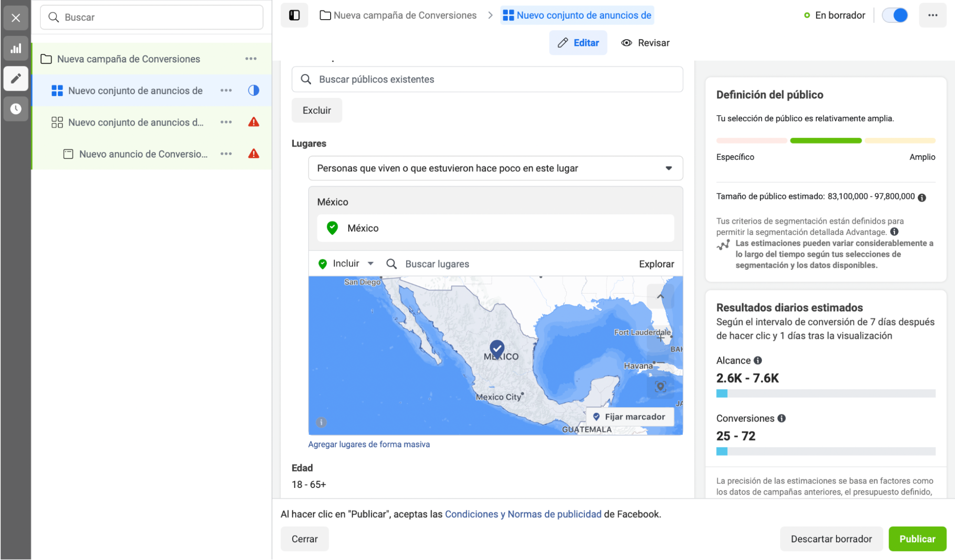
Task: Open Nueva campaña de Conversiones breadcrumb
Action: (x=398, y=15)
